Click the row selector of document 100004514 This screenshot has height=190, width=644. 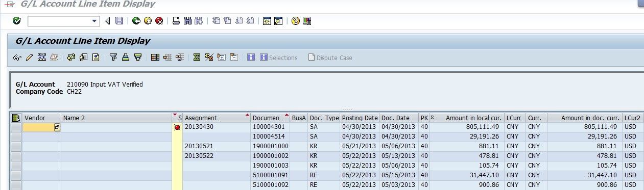(16, 137)
